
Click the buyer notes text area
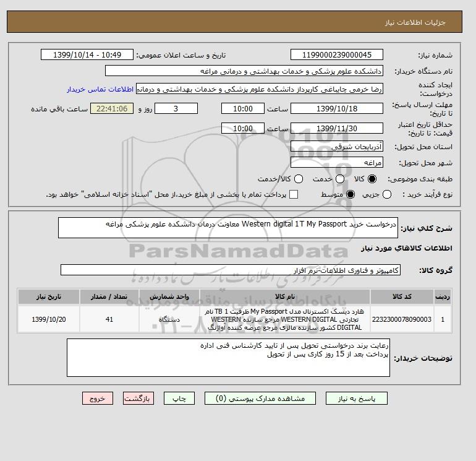tap(228, 358)
